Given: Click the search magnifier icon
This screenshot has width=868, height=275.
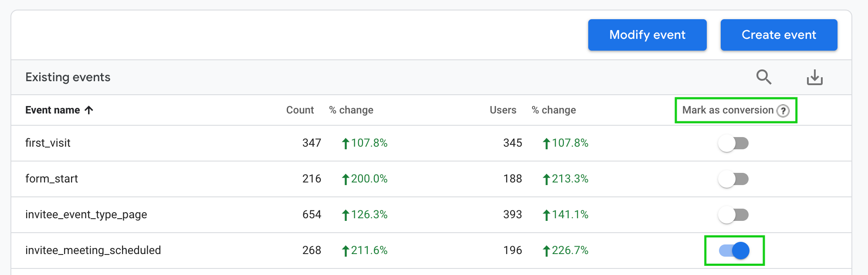Looking at the screenshot, I should (763, 77).
